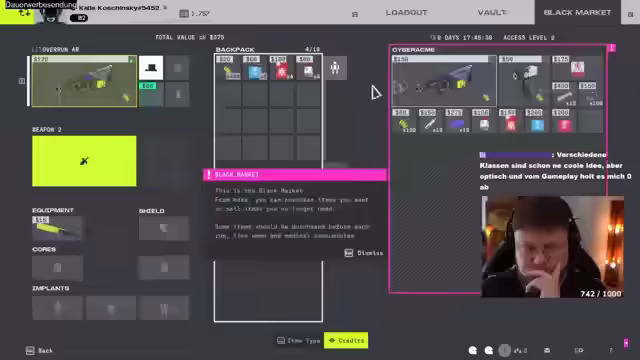640x360 pixels.
Task: Dismiss the Black Market tooltip
Action: tap(364, 253)
